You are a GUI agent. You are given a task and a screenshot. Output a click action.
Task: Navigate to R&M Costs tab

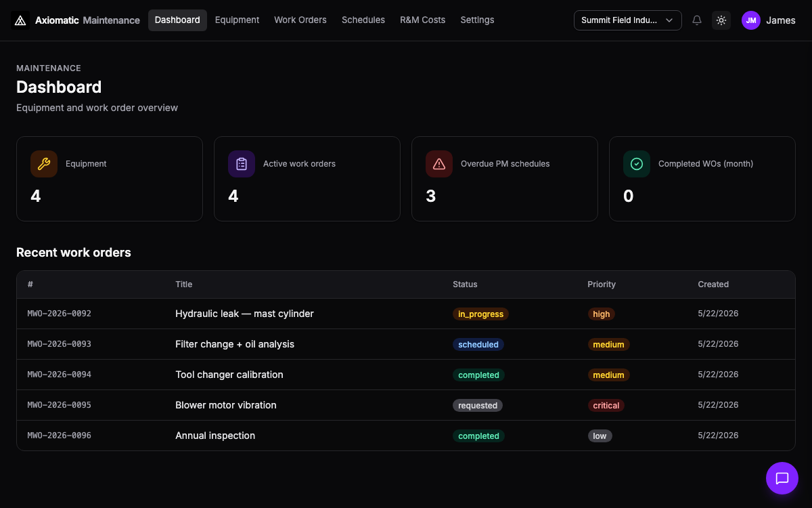(x=423, y=20)
